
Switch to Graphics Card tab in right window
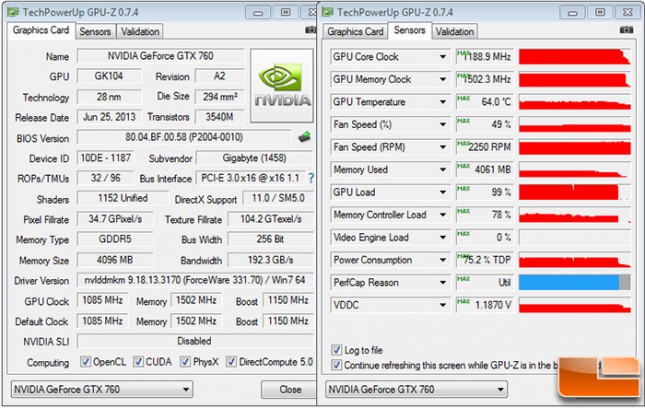coord(355,32)
